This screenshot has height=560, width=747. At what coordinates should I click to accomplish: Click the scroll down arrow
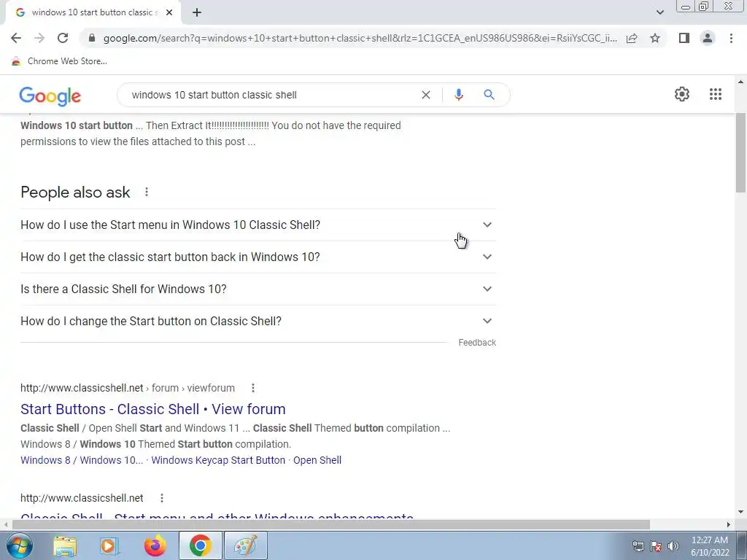coord(740,512)
